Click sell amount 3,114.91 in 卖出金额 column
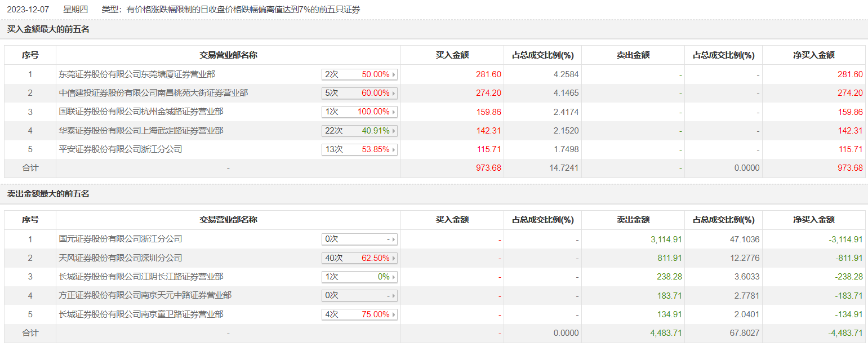Image resolution: width=868 pixels, height=346 pixels. [x=666, y=239]
